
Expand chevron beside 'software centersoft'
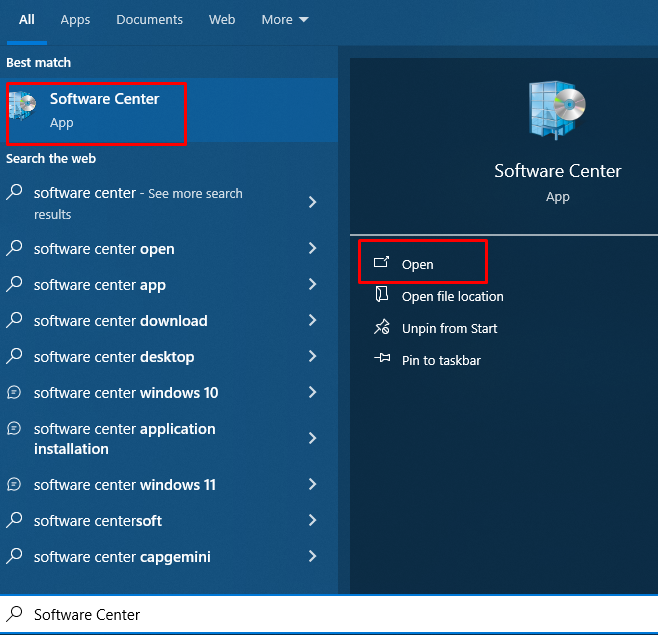313,520
